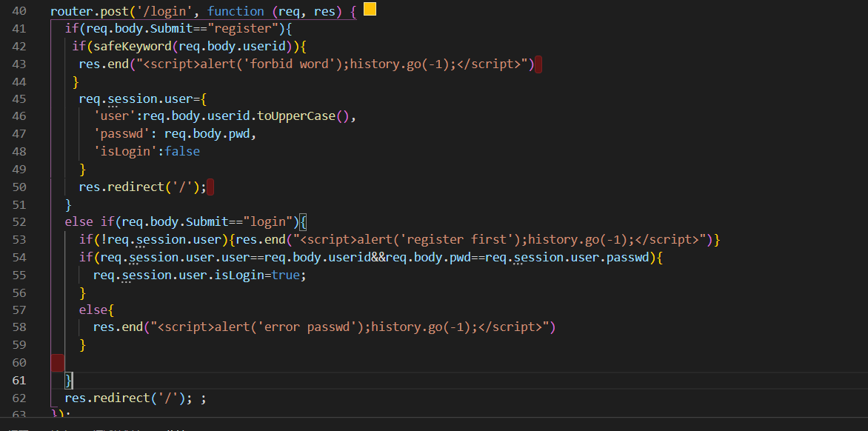Click line number 52 in the gutter

click(x=19, y=222)
